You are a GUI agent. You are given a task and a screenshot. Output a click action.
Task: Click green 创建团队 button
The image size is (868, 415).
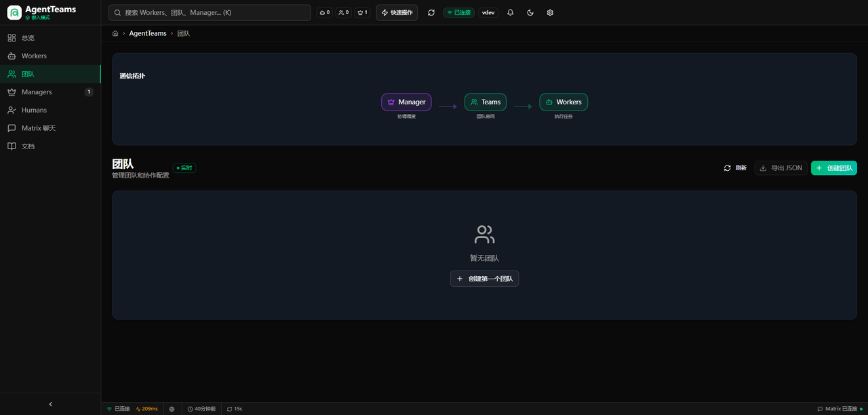(834, 167)
